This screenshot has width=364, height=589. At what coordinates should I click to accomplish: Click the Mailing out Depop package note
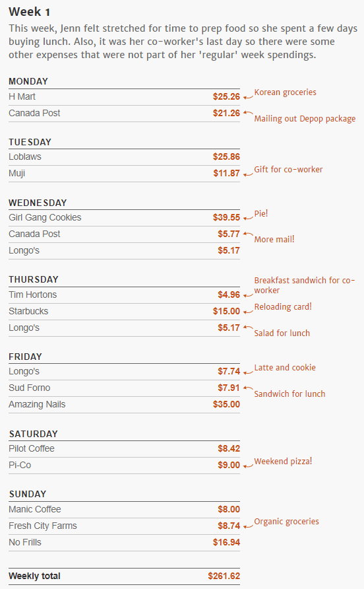click(x=305, y=119)
